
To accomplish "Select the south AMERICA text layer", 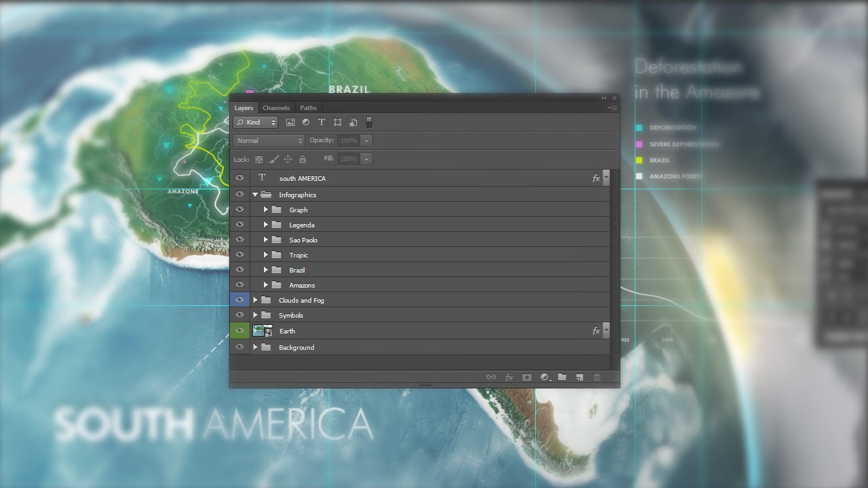I will pos(302,178).
